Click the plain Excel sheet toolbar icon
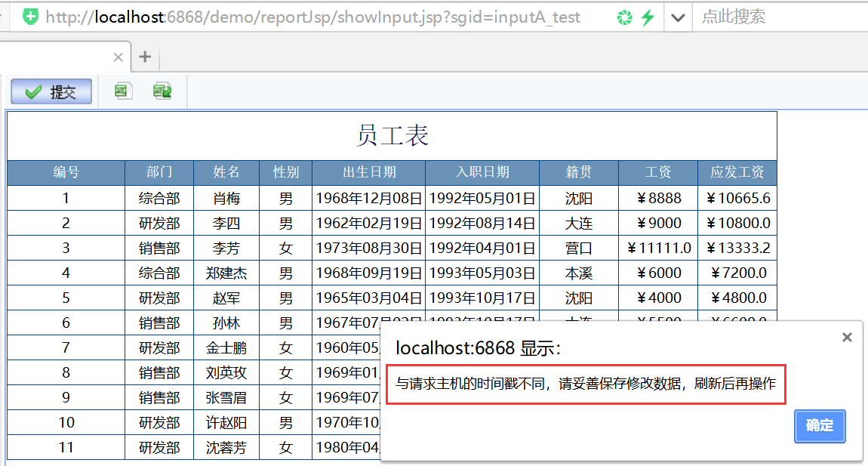This screenshot has height=466, width=868. pos(123,91)
